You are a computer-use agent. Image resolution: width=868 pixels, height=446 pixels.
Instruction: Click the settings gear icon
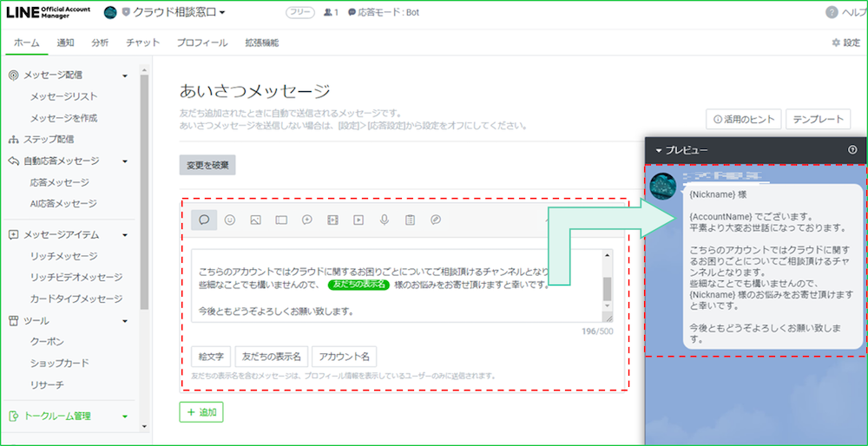click(x=836, y=43)
